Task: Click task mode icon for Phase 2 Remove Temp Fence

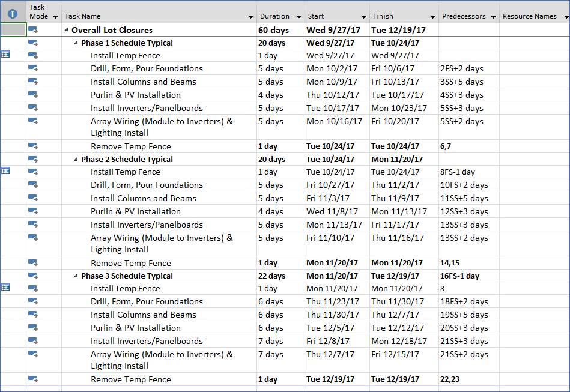Action: [x=33, y=262]
